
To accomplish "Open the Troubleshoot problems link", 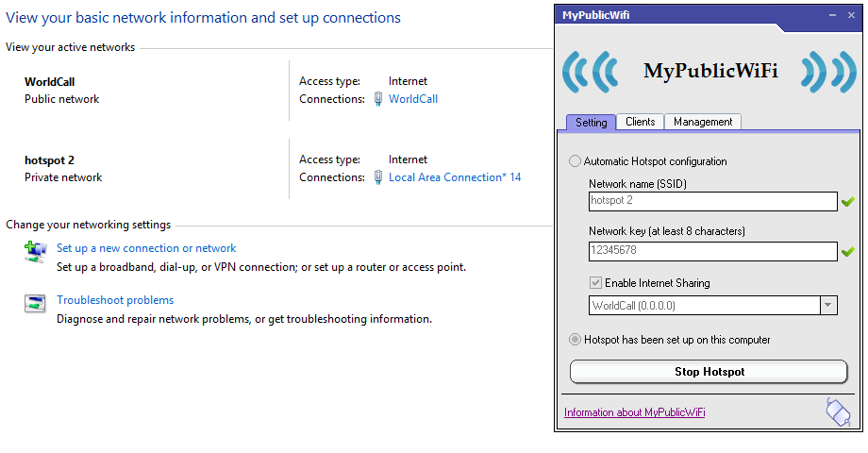I will pos(115,300).
